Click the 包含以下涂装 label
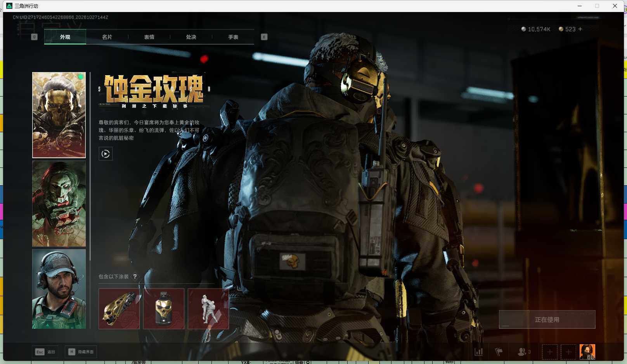 (x=113, y=276)
